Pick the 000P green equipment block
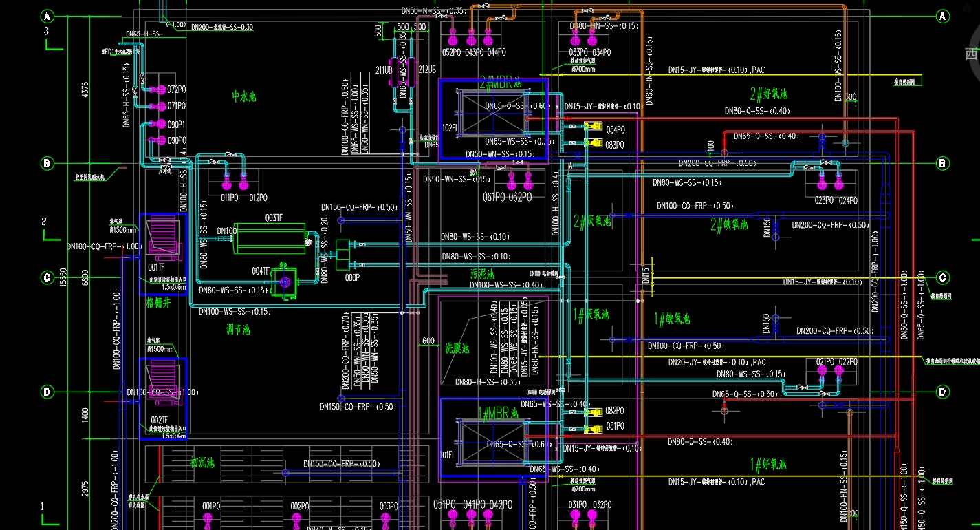Image resolution: width=980 pixels, height=530 pixels. pos(344,255)
